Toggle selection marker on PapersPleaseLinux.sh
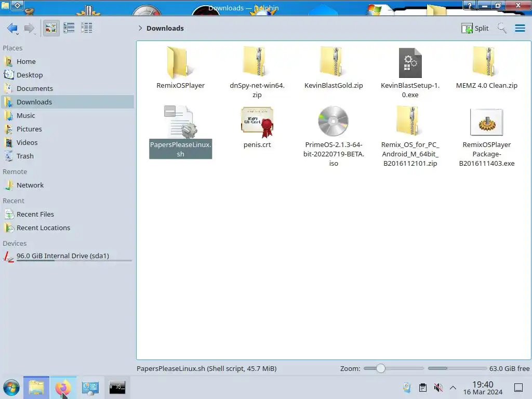 click(170, 111)
